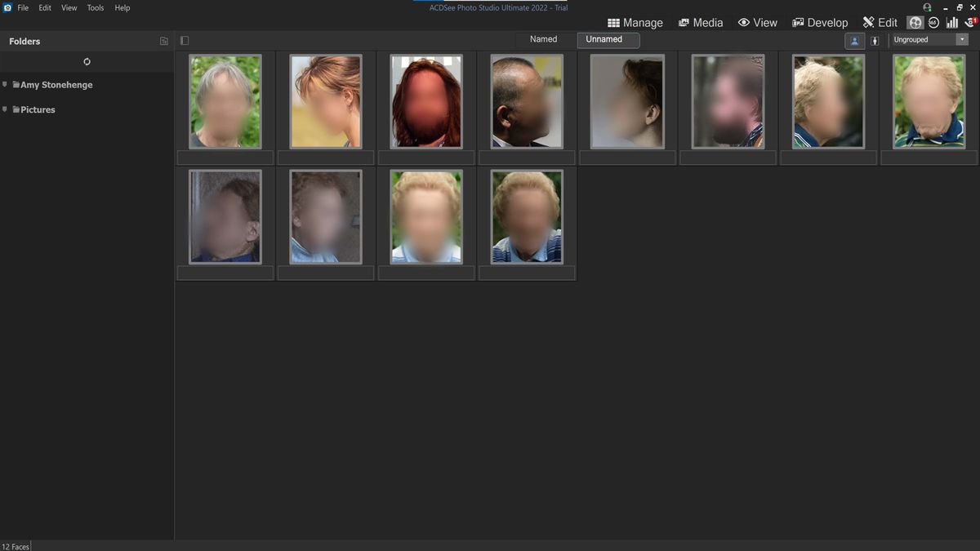This screenshot has height=551, width=980.
Task: Expand the Pictures folder
Action: 5,109
